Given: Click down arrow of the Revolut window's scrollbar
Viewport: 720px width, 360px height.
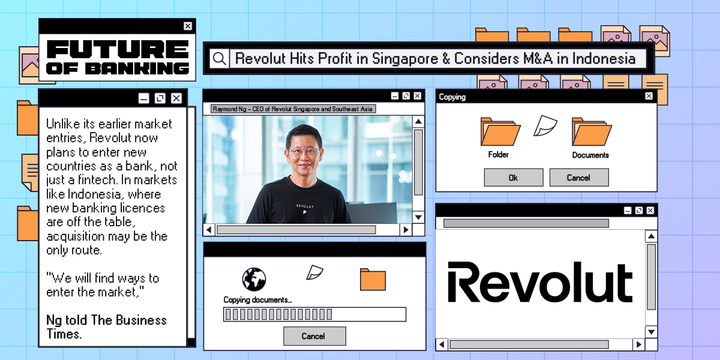Looking at the screenshot, I should click(651, 331).
